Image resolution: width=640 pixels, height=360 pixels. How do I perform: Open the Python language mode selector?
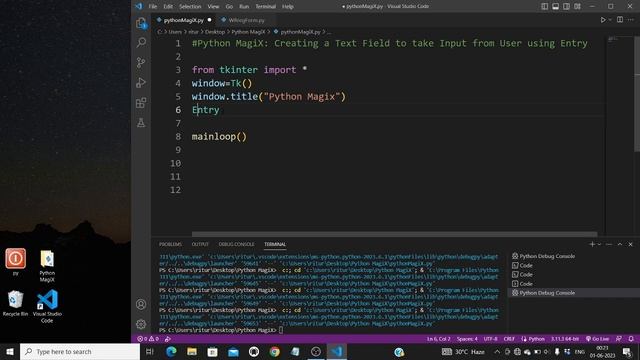click(533, 339)
